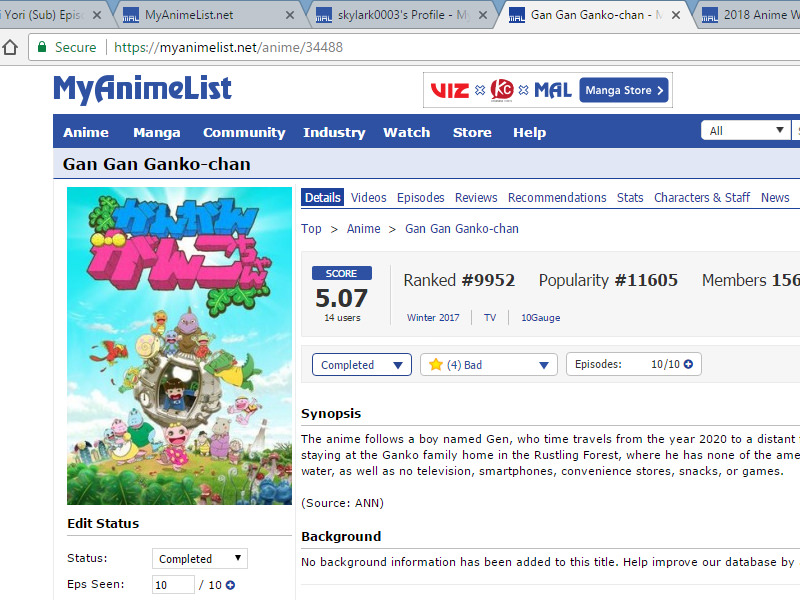Click the MyAnimeList logo
The height and width of the screenshot is (600, 800).
(142, 89)
